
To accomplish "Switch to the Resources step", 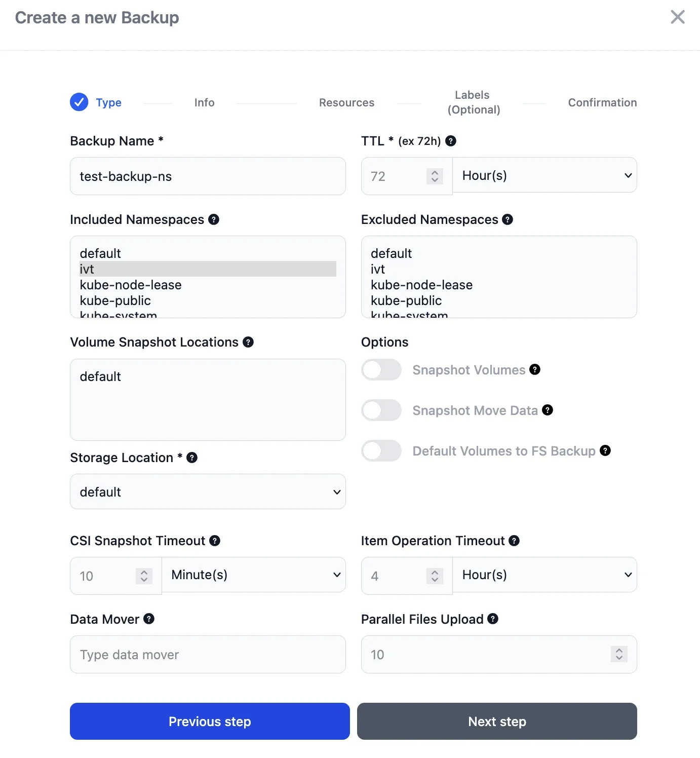I will pos(346,102).
